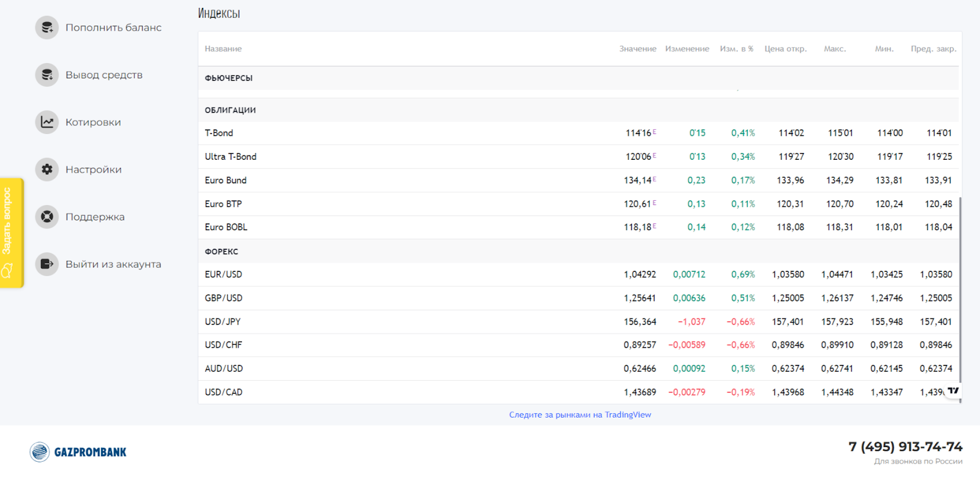This screenshot has height=477, width=980.
Task: Click the TradingView logo icon
Action: (x=953, y=391)
